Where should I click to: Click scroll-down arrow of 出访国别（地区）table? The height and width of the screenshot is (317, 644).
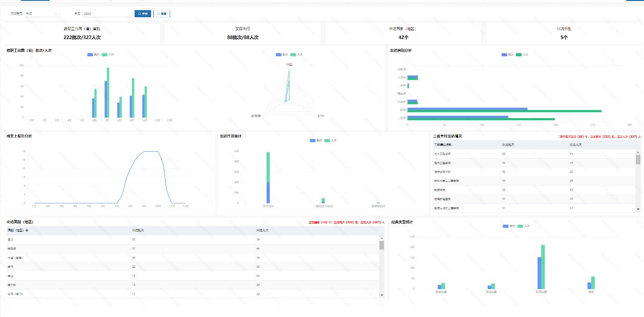coord(381,295)
